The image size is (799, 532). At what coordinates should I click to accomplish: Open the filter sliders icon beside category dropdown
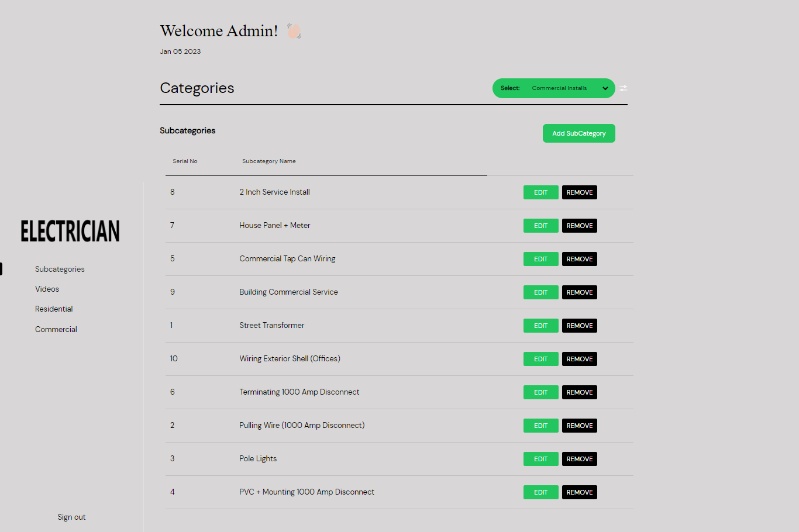click(623, 88)
